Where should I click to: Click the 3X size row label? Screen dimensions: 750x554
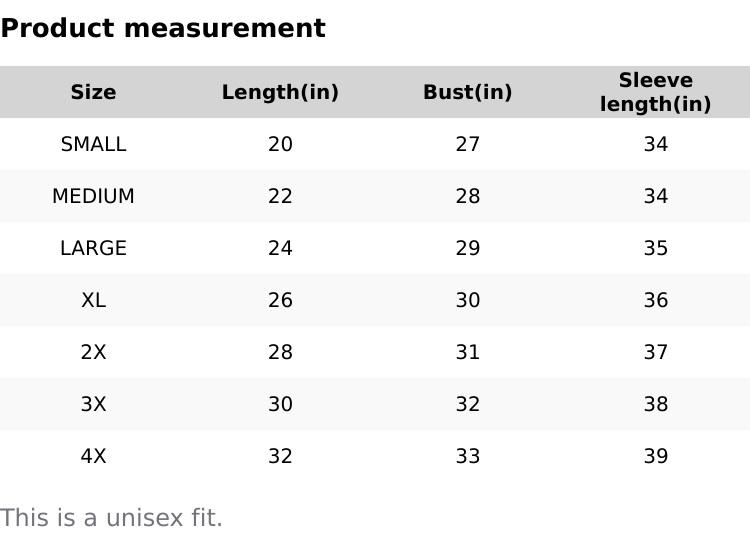93,404
